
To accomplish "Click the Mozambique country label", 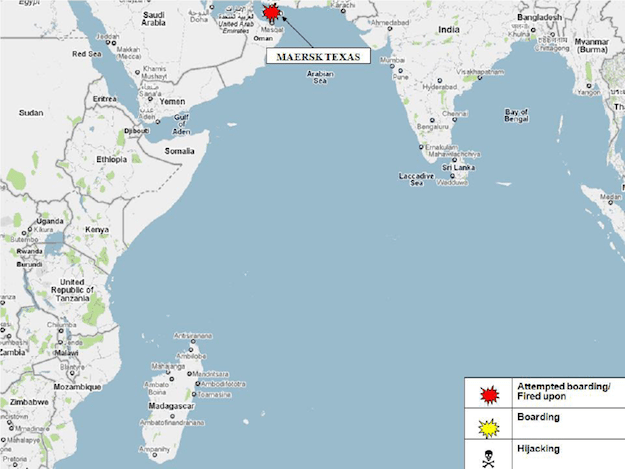I will point(77,387).
